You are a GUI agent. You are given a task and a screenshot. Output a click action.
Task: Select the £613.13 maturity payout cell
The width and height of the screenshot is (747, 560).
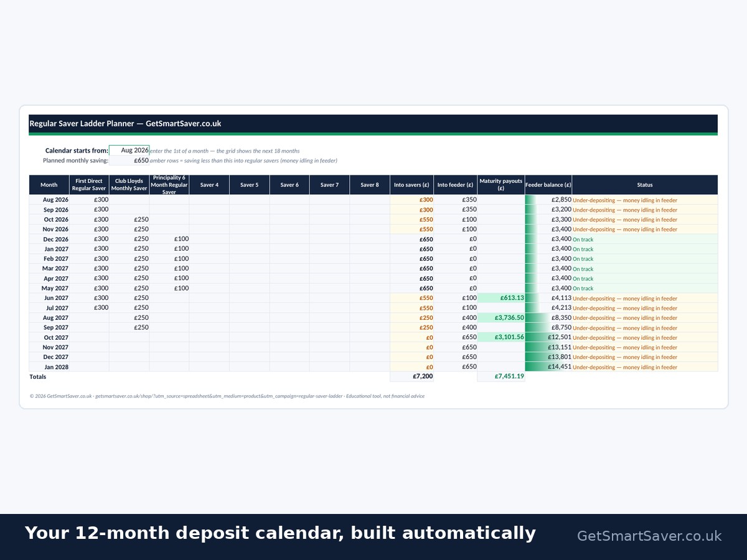(501, 298)
